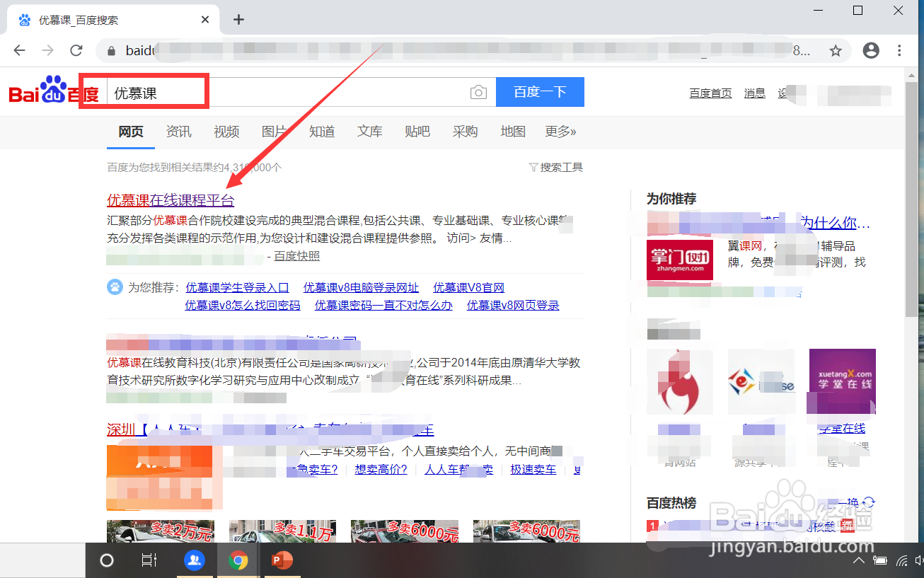Image resolution: width=924 pixels, height=578 pixels.
Task: Expand the 更多» tab menu
Action: click(560, 132)
